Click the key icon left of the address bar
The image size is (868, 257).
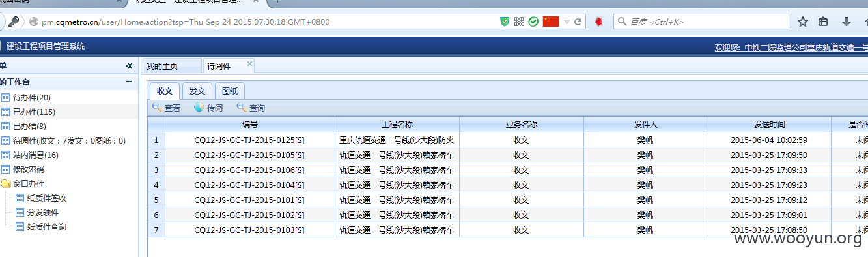point(13,22)
